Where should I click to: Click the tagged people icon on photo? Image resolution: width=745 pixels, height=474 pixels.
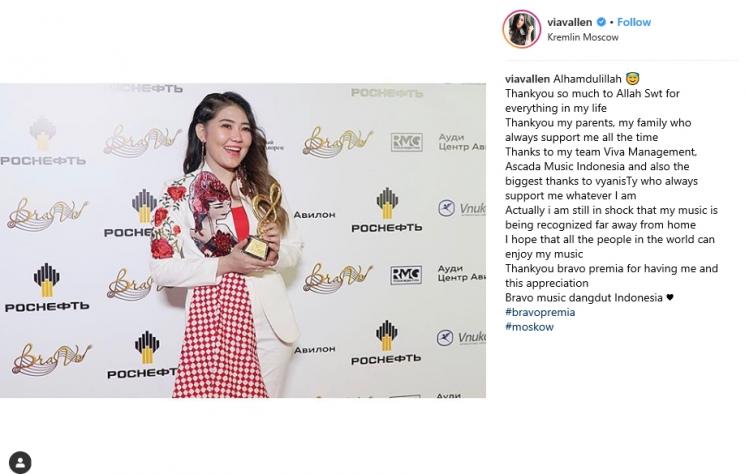click(20, 462)
